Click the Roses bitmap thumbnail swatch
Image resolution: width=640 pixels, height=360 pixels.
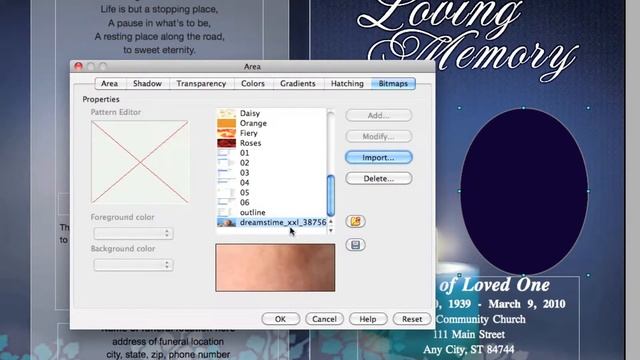[x=227, y=143]
